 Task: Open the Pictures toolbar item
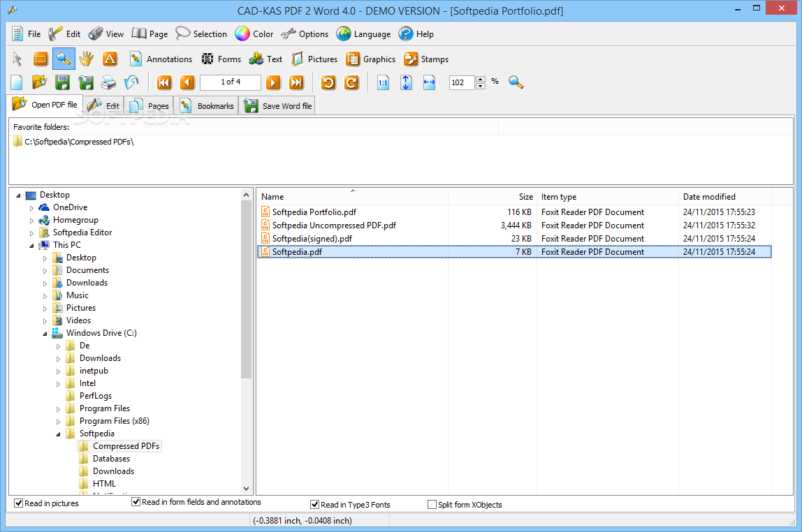pyautogui.click(x=314, y=59)
